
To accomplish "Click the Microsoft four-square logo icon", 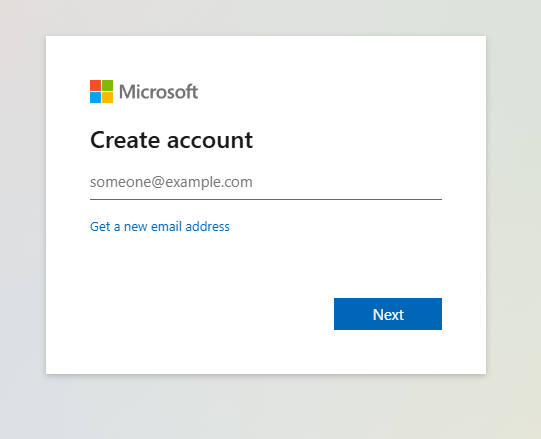I will (x=101, y=91).
